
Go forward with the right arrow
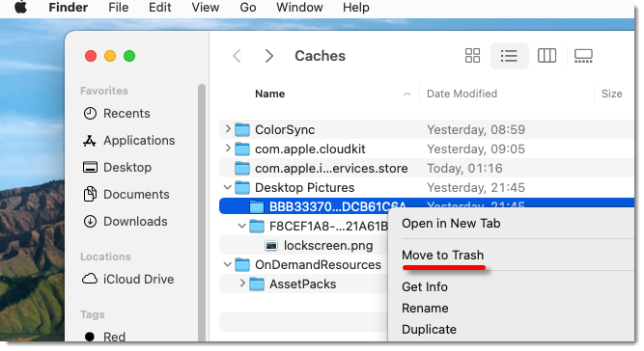[269, 56]
